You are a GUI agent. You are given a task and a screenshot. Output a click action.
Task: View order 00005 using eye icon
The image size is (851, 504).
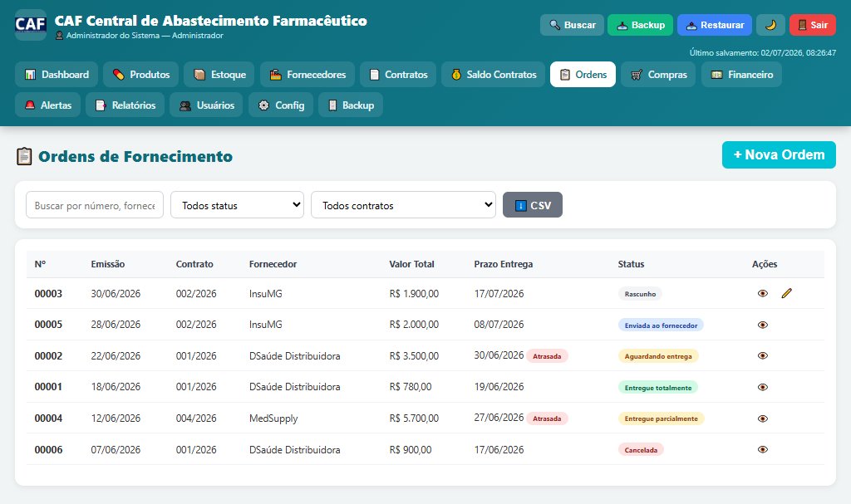click(x=763, y=325)
